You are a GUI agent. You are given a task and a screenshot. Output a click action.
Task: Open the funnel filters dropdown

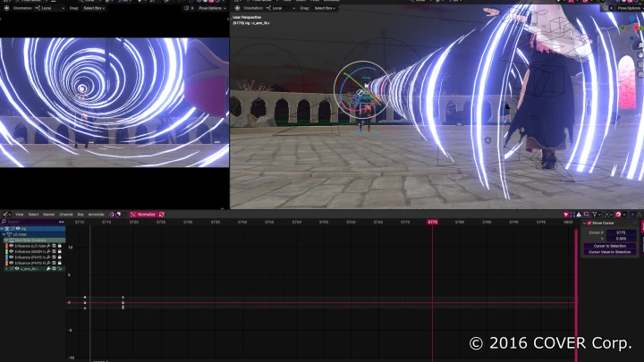click(x=597, y=215)
